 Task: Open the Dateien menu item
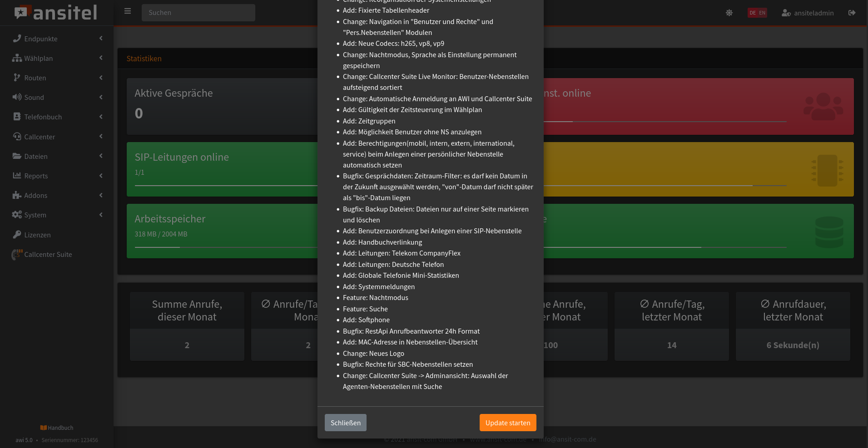pos(36,156)
